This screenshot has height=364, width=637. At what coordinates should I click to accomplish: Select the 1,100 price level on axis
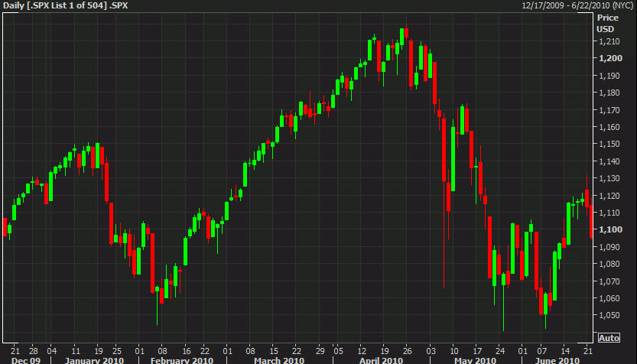tap(609, 229)
